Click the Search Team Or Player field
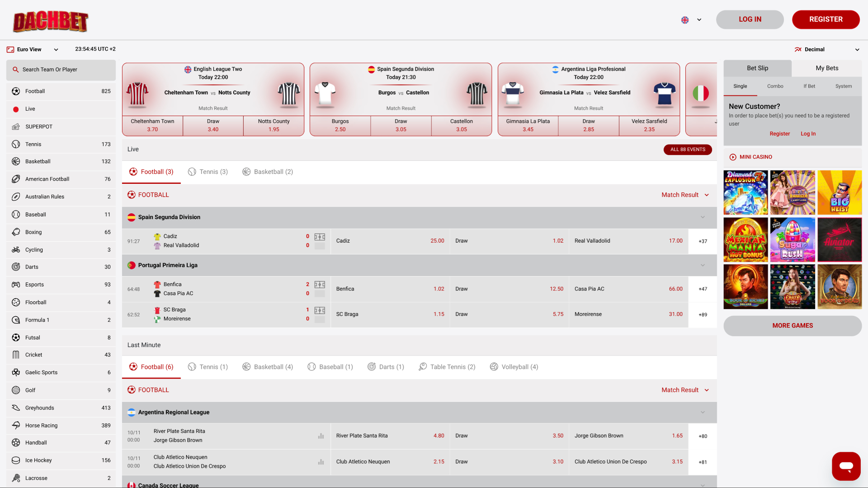 (x=61, y=70)
